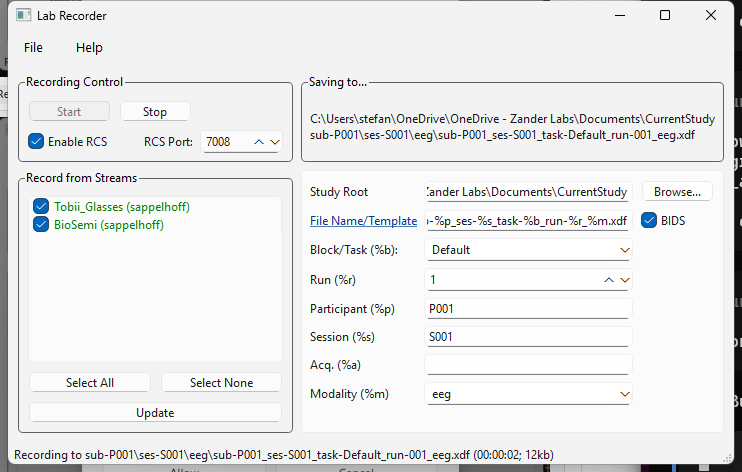Click Select All streams button
742x472 pixels.
pos(90,383)
